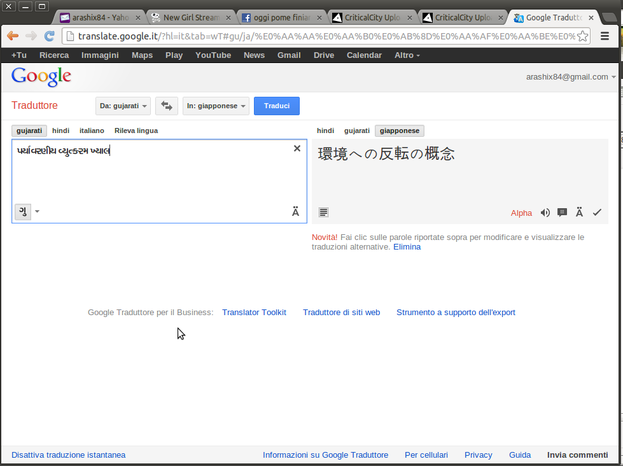Open YouTube from the Google bar
The width and height of the screenshot is (623, 466).
tap(213, 55)
